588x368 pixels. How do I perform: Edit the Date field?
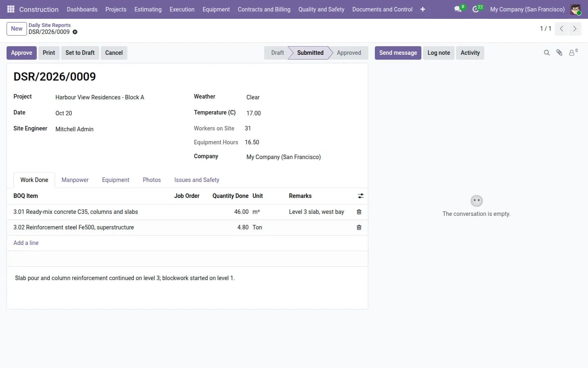tap(118, 113)
